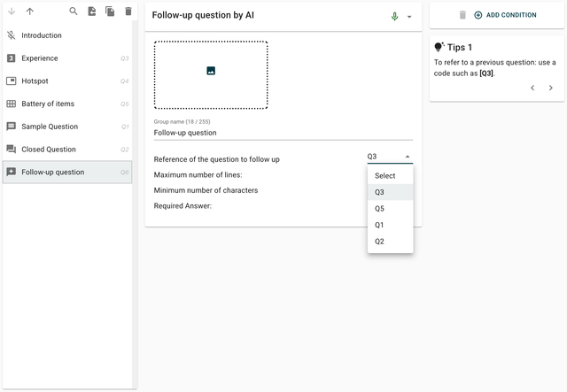Open the Battery of items question

[x=48, y=104]
